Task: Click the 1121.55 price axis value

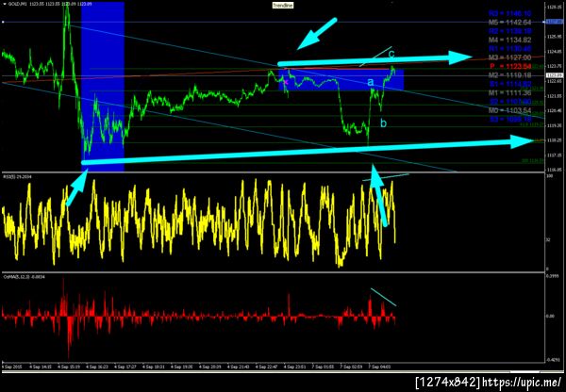Action: pyautogui.click(x=553, y=96)
